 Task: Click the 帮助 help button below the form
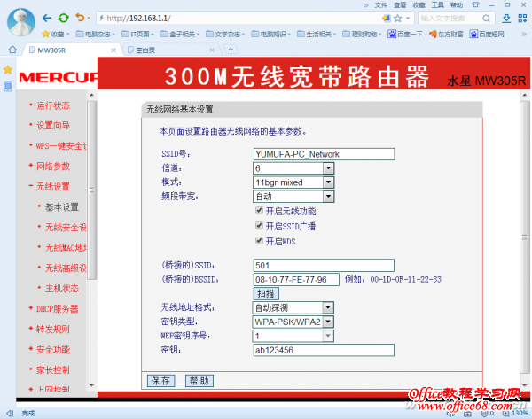point(199,381)
